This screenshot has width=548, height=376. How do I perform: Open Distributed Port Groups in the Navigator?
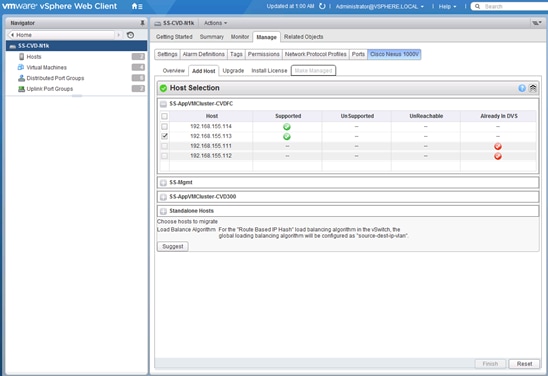pos(55,78)
